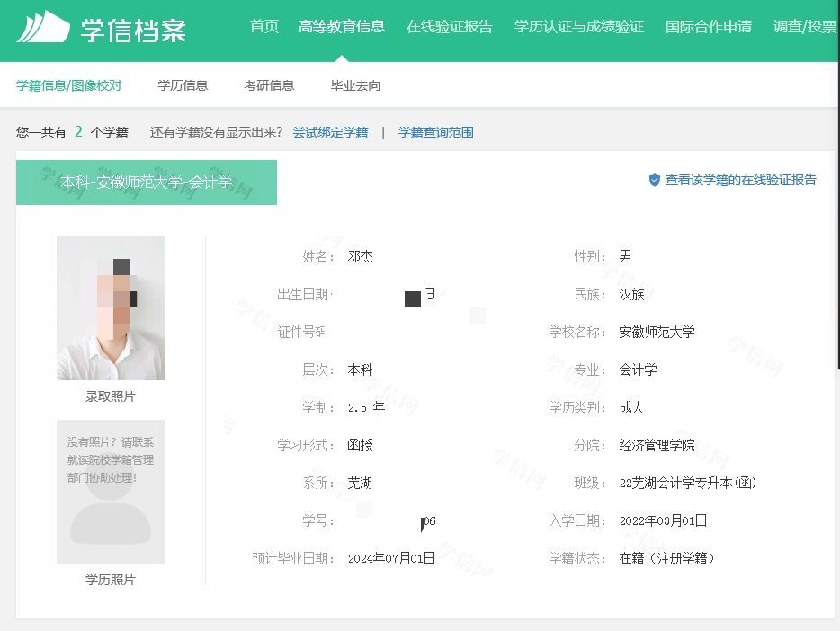The height and width of the screenshot is (631, 840).
Task: Select the 本科-安徽师范大学-会计学 record tab
Action: (147, 182)
